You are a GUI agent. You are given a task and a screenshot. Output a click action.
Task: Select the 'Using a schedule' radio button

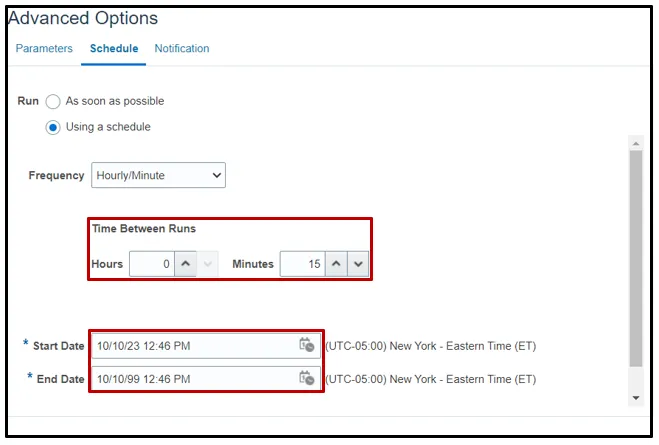click(54, 127)
